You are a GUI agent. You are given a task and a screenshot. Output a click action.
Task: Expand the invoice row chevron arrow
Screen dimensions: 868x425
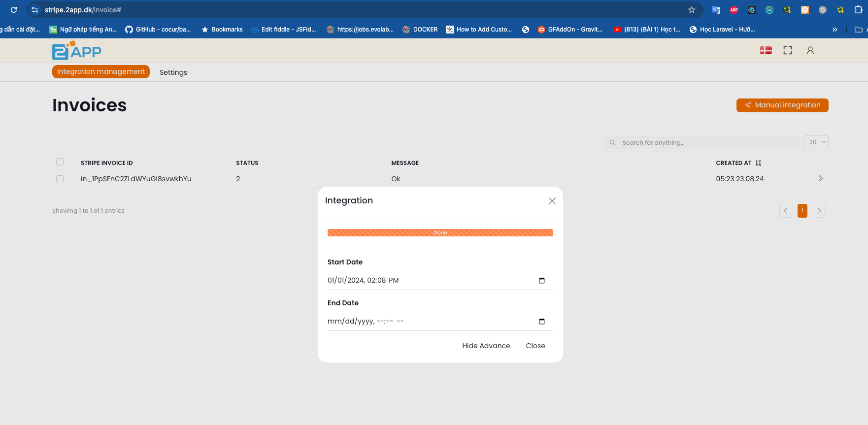[820, 179]
